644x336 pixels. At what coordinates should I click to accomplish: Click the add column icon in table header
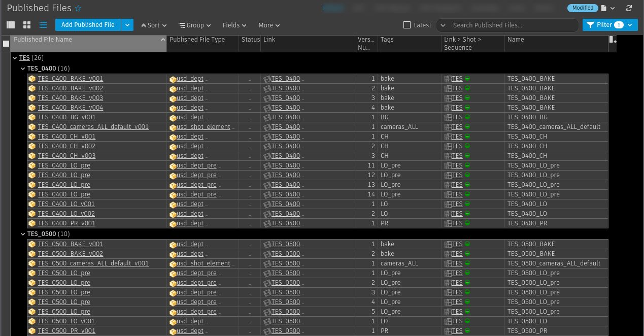[613, 40]
